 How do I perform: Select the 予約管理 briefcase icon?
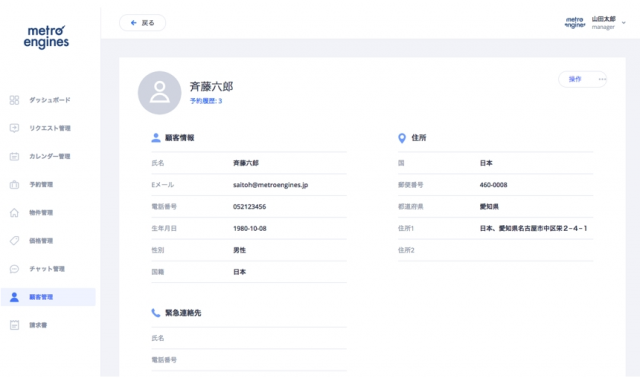pyautogui.click(x=14, y=185)
